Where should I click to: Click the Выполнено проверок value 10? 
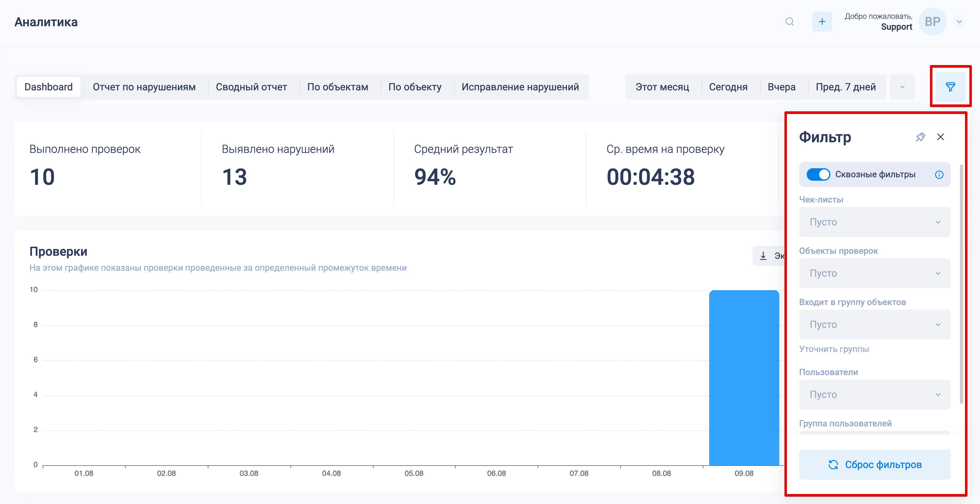click(42, 177)
